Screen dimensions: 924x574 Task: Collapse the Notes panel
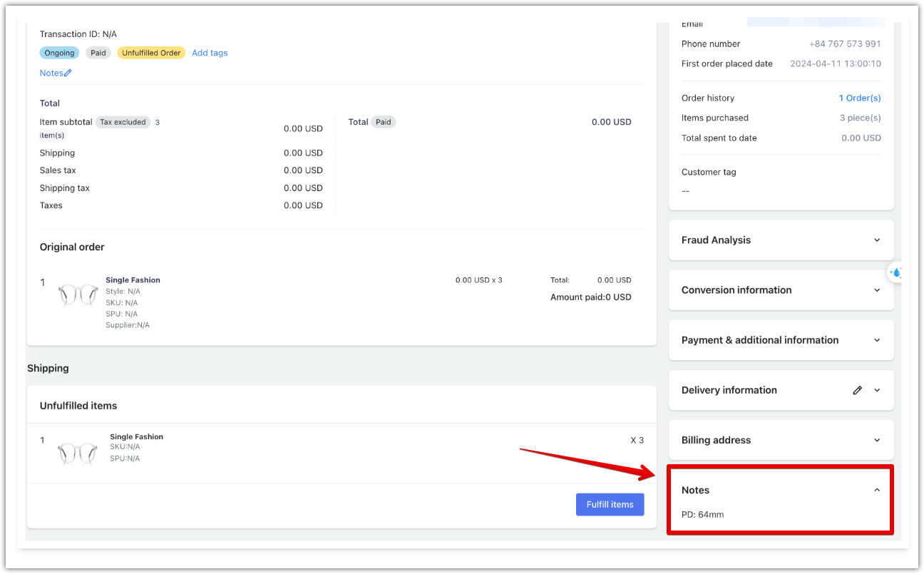pyautogui.click(x=877, y=490)
